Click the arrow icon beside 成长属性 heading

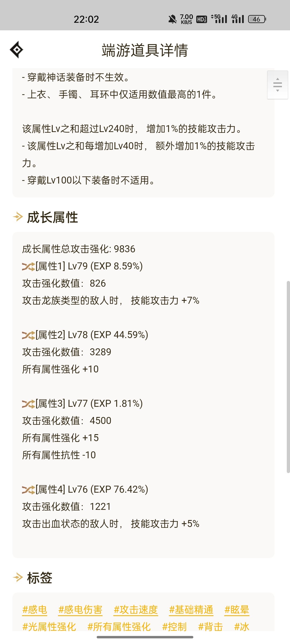(18, 217)
